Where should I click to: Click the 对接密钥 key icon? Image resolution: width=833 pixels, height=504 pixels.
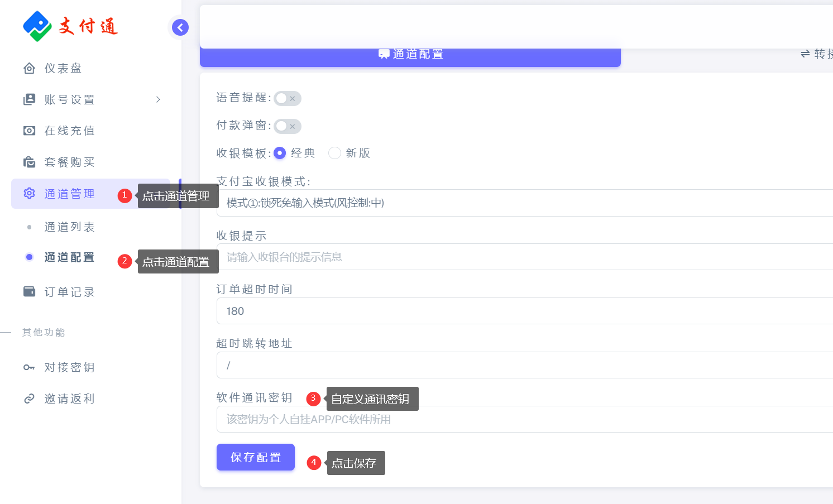29,367
